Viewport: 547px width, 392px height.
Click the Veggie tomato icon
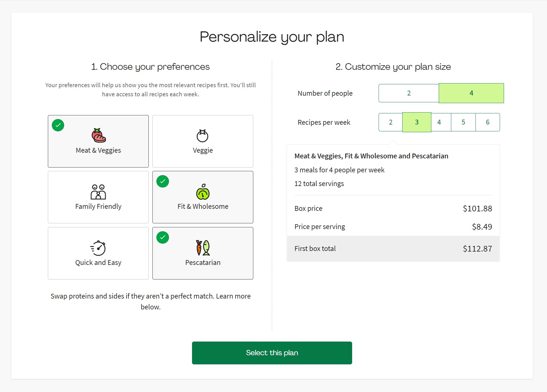(203, 136)
